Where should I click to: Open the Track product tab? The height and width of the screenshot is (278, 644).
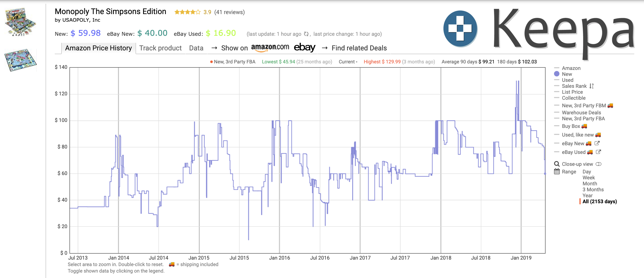[x=160, y=48]
